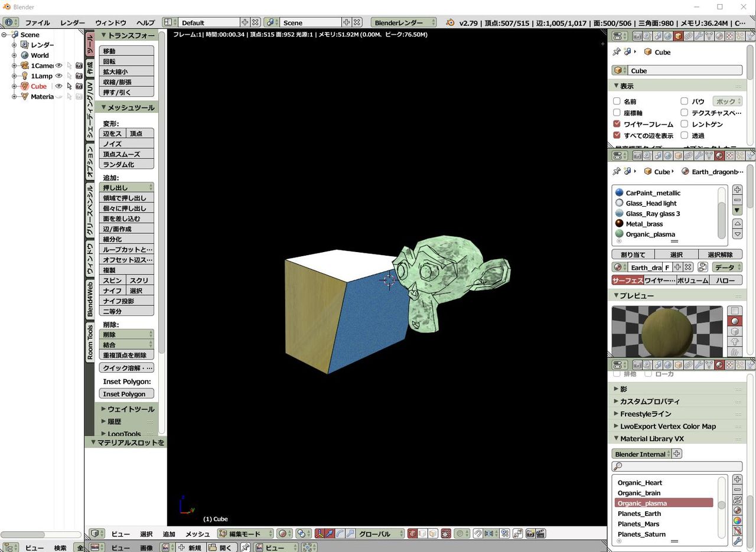Click the 選択解除 deselect button
756x552 pixels.
point(720,254)
